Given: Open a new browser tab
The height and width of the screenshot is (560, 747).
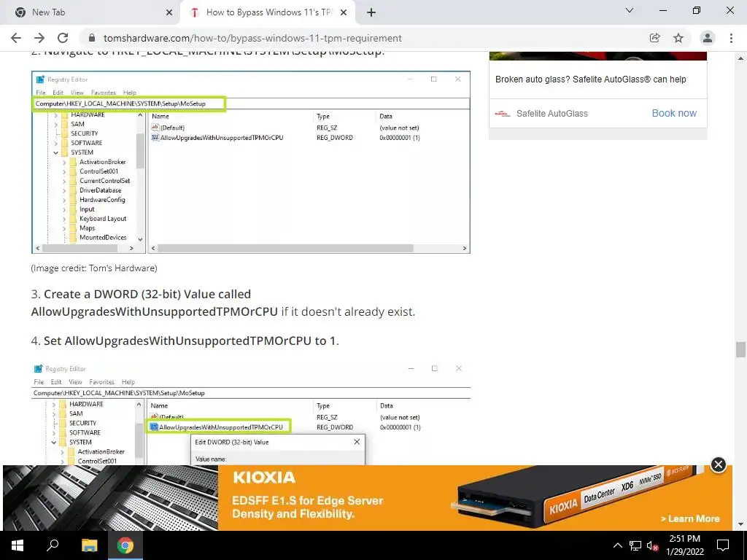Looking at the screenshot, I should point(371,13).
